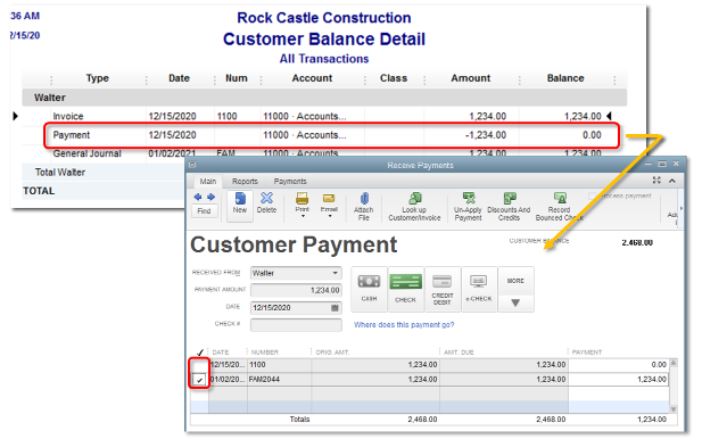Click the select-all checkmark column header

200,352
